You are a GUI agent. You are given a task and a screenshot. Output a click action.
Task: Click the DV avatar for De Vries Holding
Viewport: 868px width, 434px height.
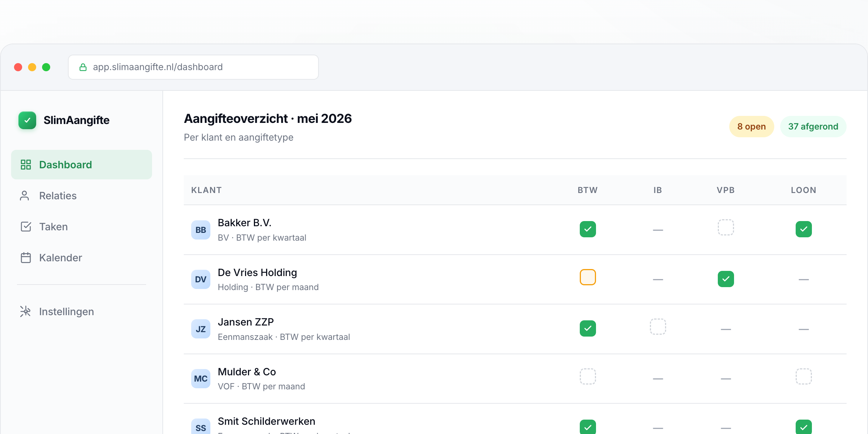[x=201, y=279]
